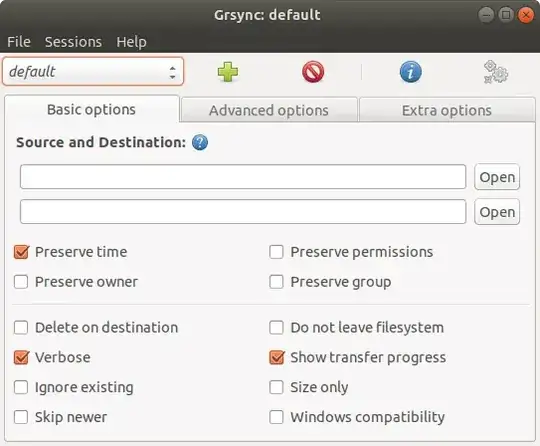Viewport: 540px width, 446px height.
Task: Click the red delete session icon
Action: click(313, 72)
